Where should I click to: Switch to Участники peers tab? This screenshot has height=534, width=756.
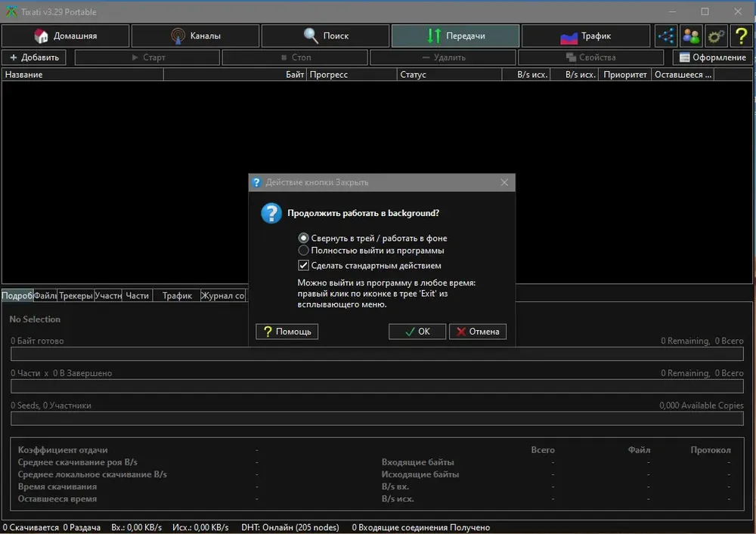tap(108, 295)
